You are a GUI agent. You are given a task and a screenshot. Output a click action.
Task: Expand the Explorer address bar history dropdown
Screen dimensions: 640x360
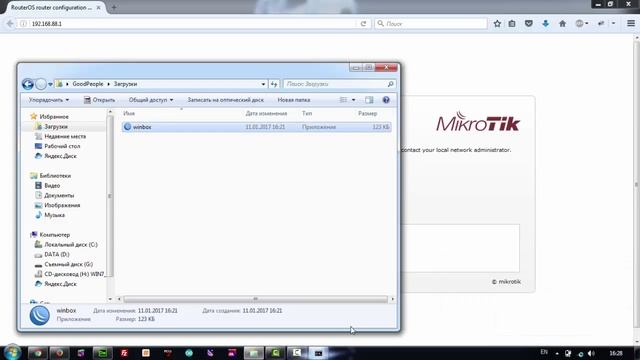pos(263,84)
